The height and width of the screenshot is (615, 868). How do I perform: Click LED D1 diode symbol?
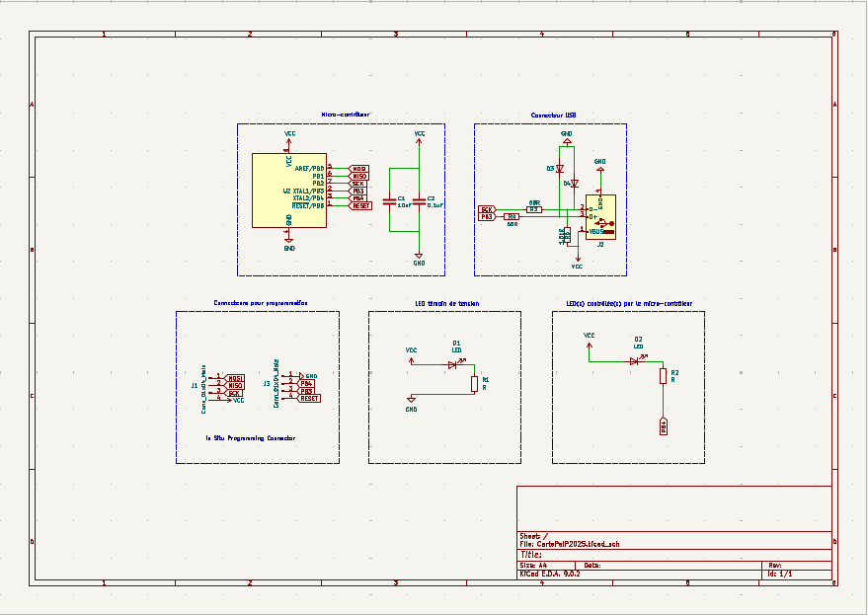click(453, 364)
